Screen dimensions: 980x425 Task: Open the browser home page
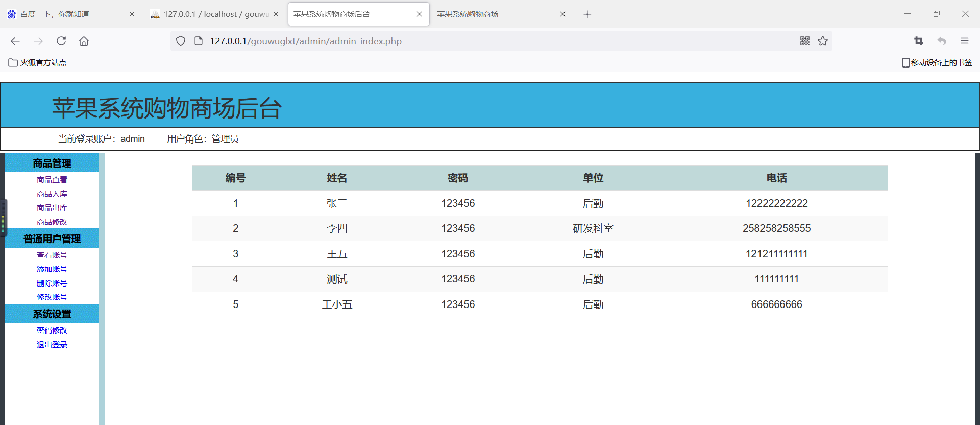point(84,41)
